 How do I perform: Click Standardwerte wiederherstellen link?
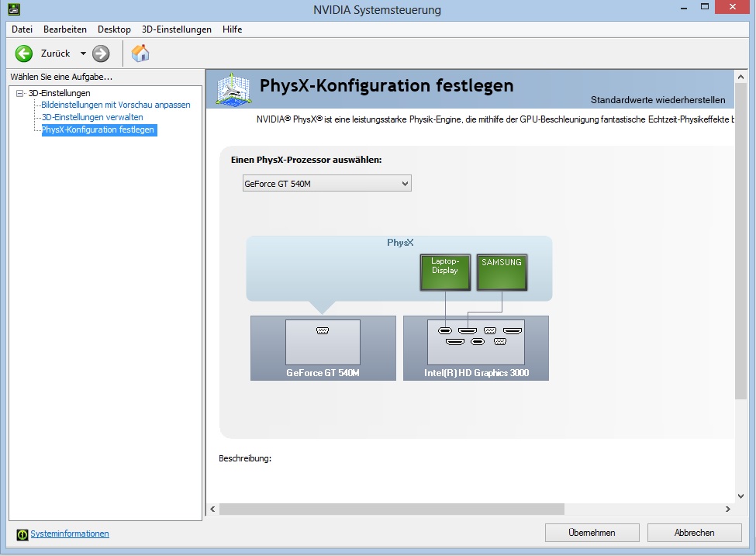click(x=658, y=100)
